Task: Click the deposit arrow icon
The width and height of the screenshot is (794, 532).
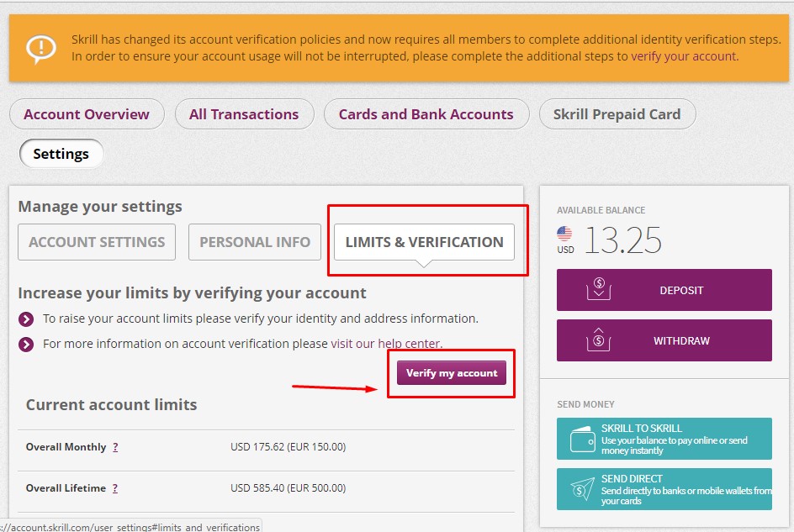Action: coord(599,290)
